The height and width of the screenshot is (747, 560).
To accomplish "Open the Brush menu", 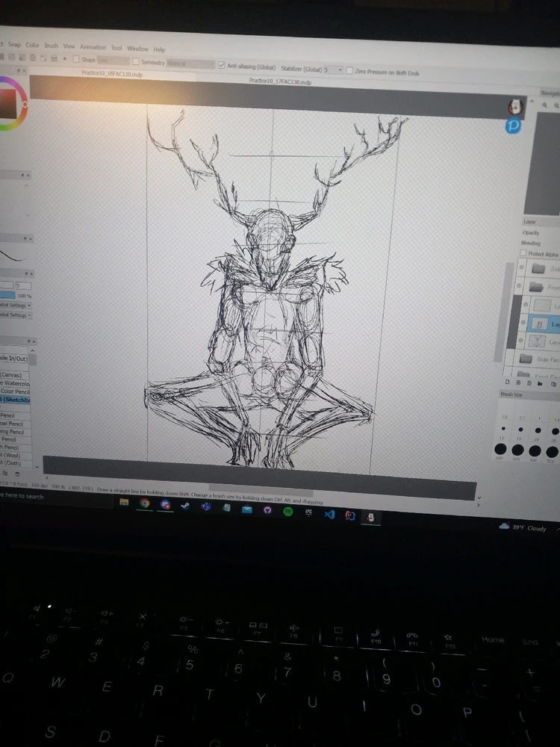I will pos(51,46).
